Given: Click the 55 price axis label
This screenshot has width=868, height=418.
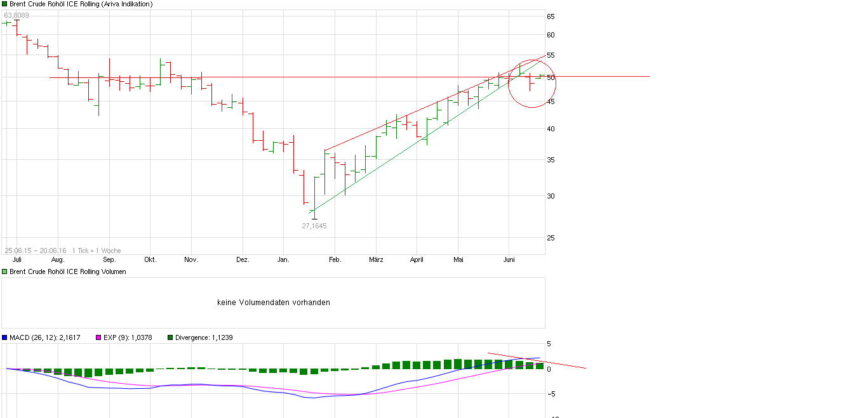Looking at the screenshot, I should [551, 55].
